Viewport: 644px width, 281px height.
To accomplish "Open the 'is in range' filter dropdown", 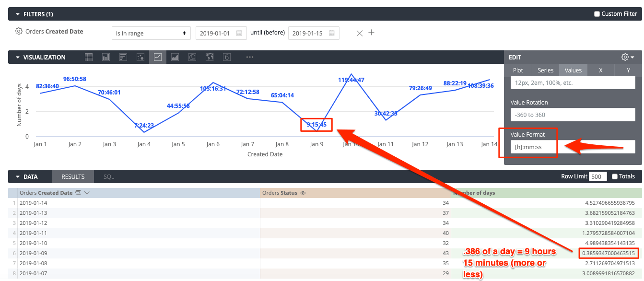I will click(151, 33).
